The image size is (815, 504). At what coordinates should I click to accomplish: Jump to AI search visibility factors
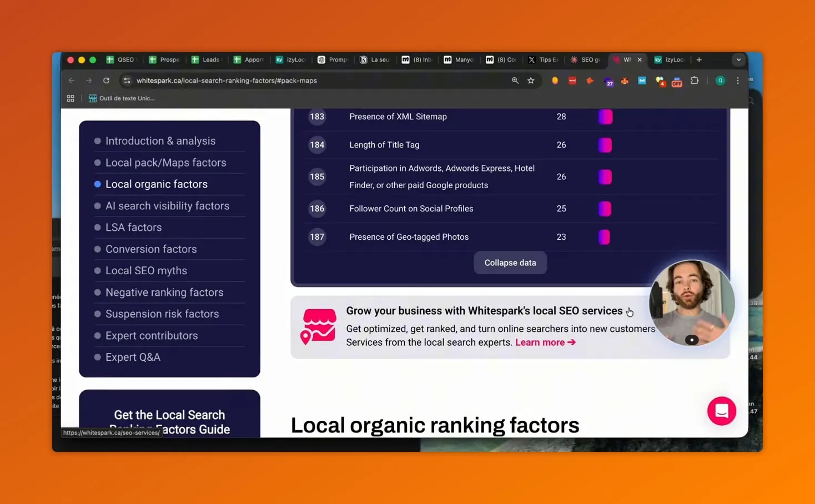[167, 206]
